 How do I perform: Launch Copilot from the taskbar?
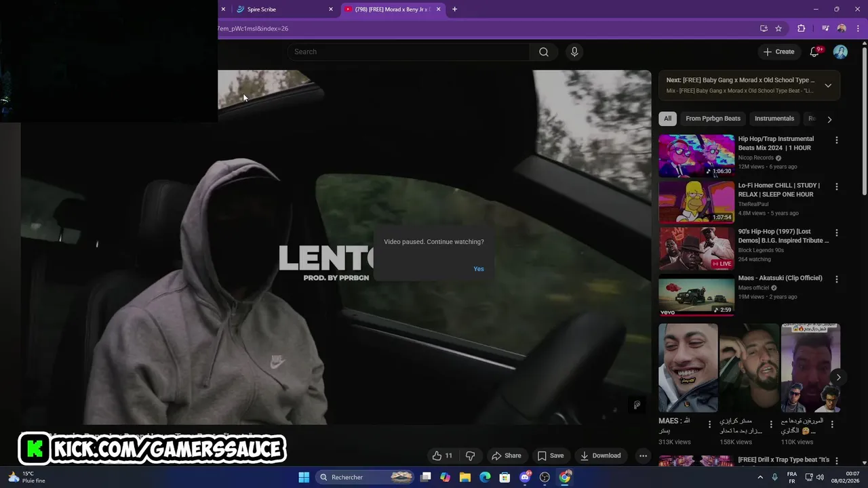445,477
